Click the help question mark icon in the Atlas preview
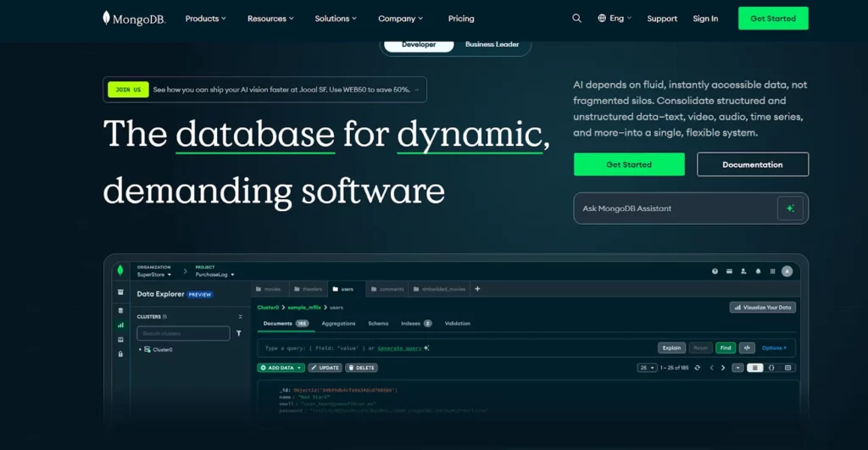The image size is (868, 450). pyautogui.click(x=715, y=271)
